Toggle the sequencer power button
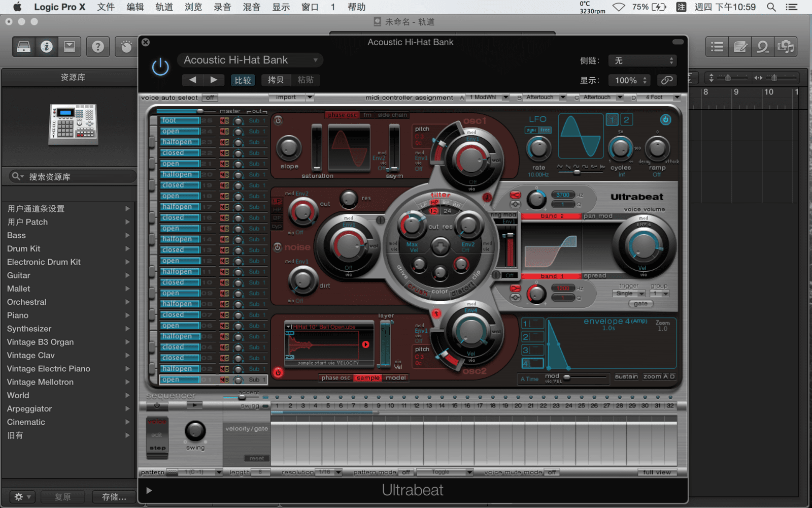 (157, 405)
